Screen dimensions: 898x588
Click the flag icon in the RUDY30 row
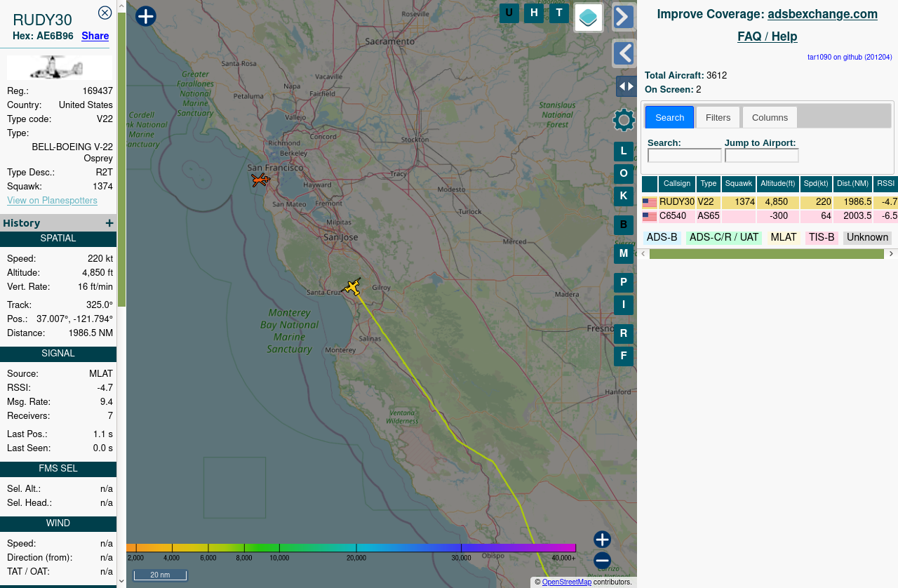pyautogui.click(x=650, y=203)
